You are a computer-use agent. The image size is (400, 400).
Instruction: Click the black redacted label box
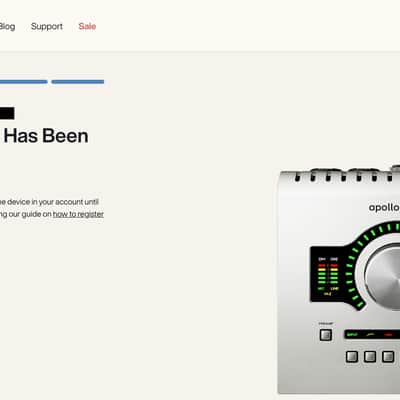pyautogui.click(x=7, y=113)
